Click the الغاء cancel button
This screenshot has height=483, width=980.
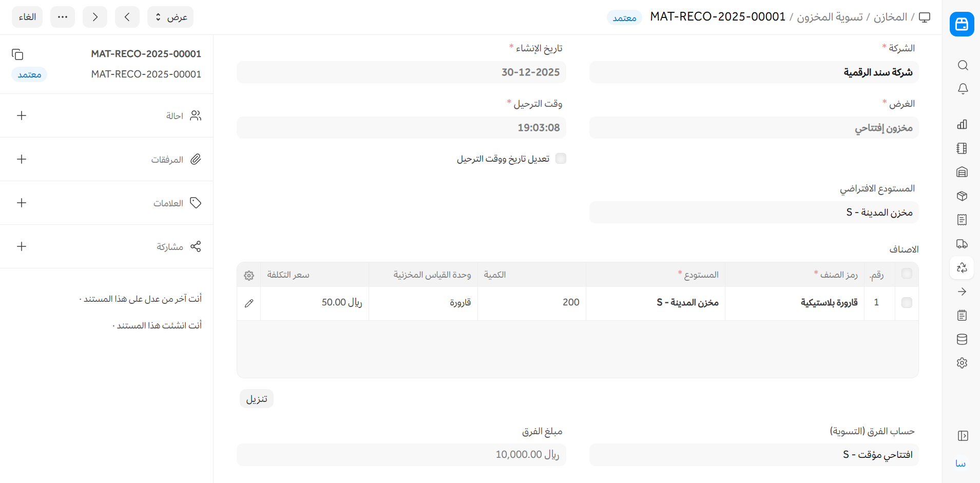tap(27, 17)
